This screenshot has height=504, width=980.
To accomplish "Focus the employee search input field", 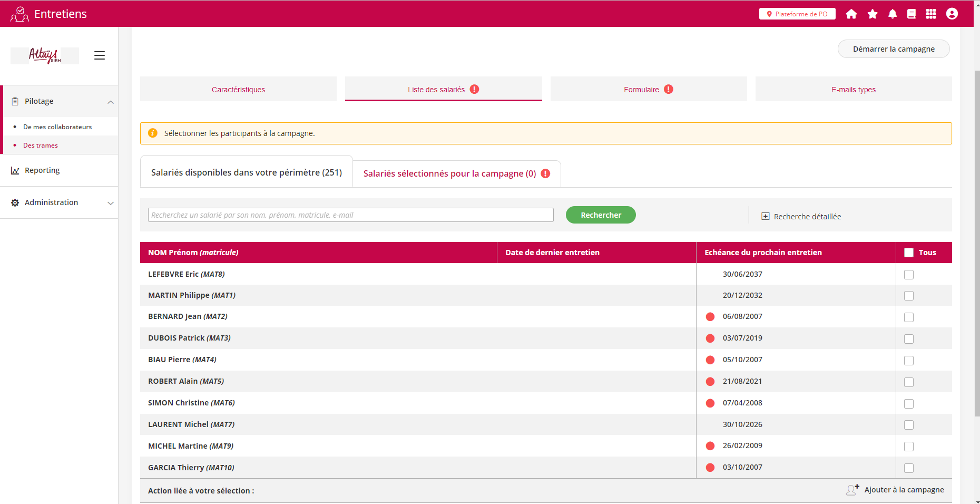I will [350, 215].
